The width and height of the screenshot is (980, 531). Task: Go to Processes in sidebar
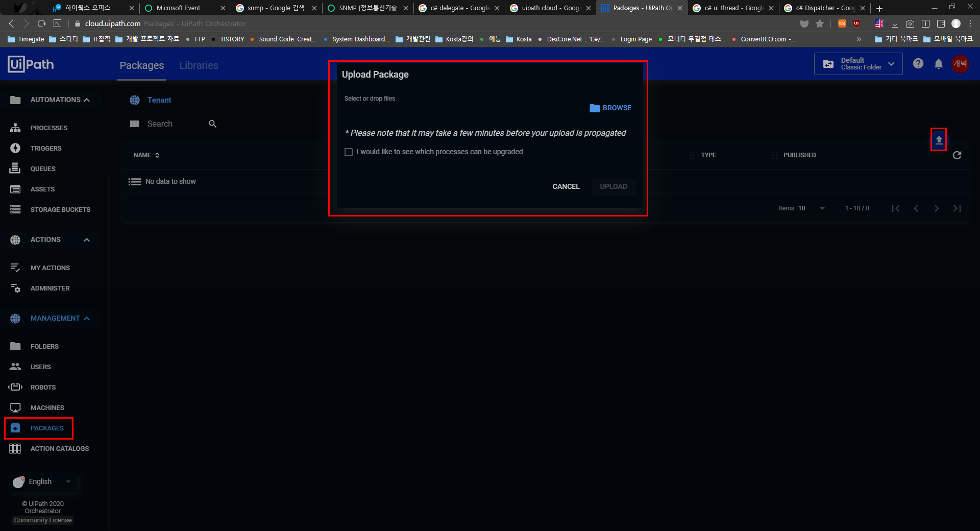(48, 128)
